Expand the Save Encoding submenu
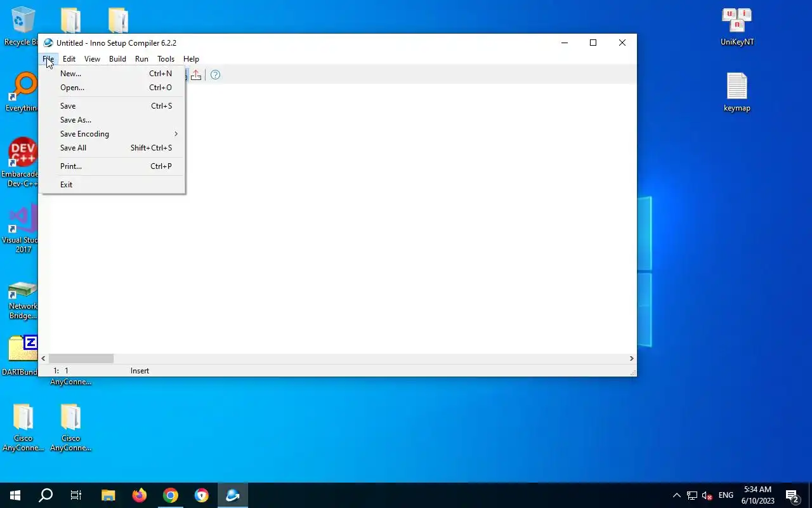The width and height of the screenshot is (812, 508). (113, 134)
